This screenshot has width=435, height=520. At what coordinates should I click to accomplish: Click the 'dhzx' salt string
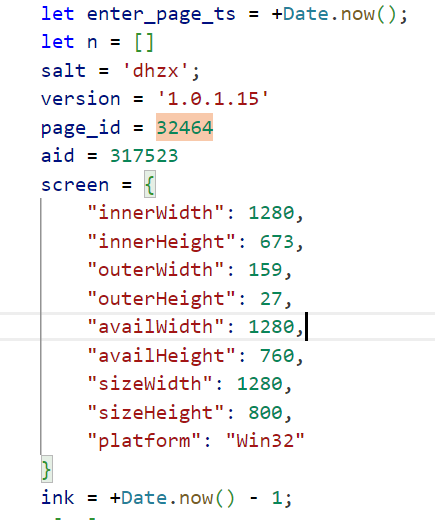point(156,71)
